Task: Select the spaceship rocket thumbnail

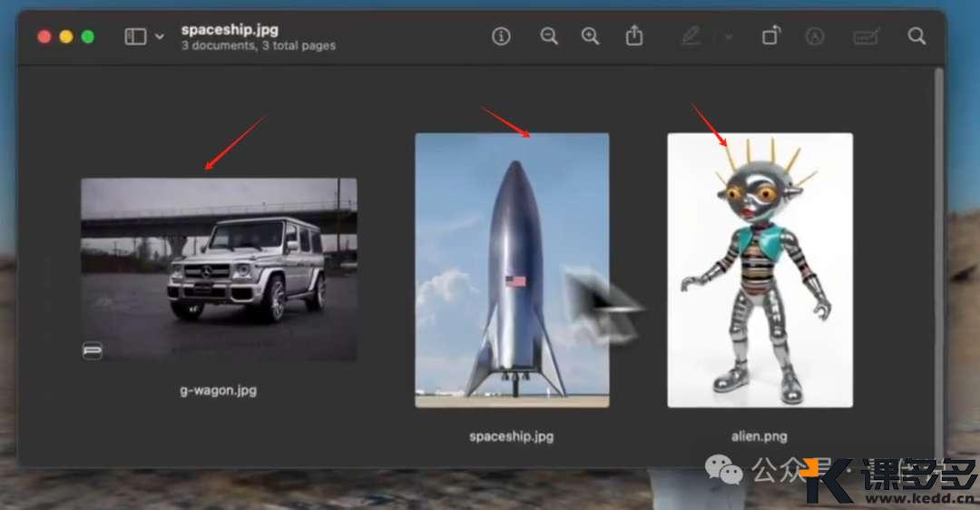Action: 512,270
